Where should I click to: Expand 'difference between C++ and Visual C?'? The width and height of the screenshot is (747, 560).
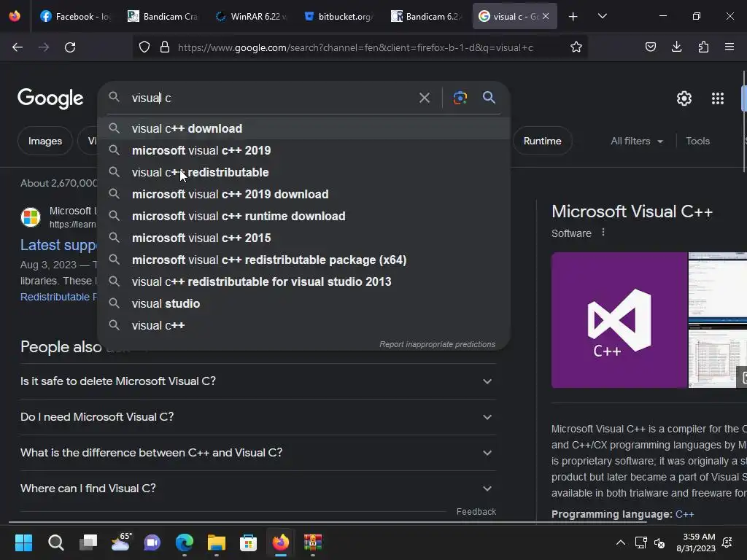[x=258, y=453]
